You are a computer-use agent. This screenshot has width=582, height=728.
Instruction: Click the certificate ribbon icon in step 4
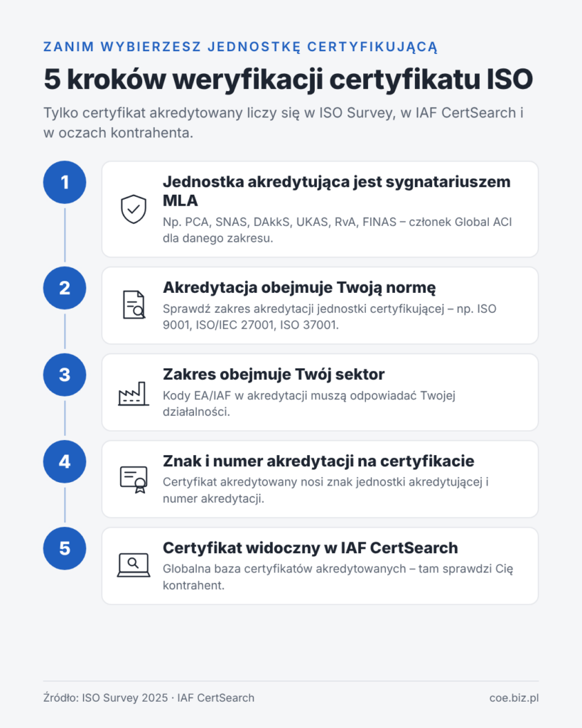134,480
